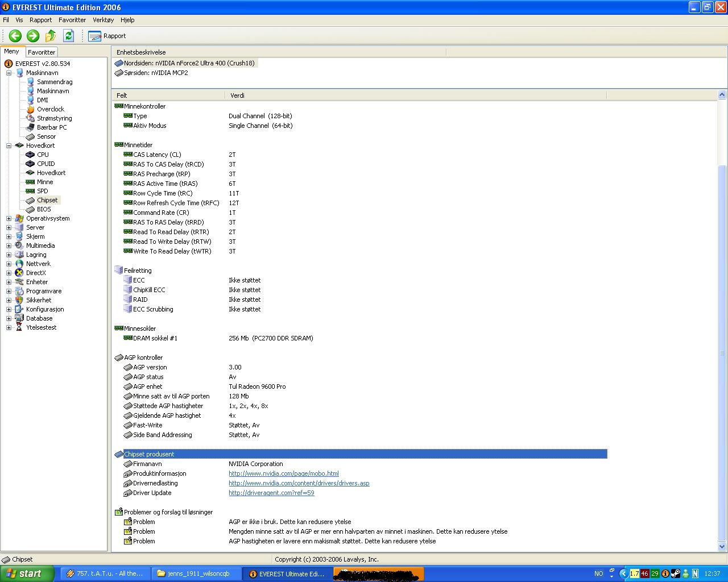Click the Ytelsestest hourglass icon
Viewport: 728px width, 582px height.
[19, 327]
